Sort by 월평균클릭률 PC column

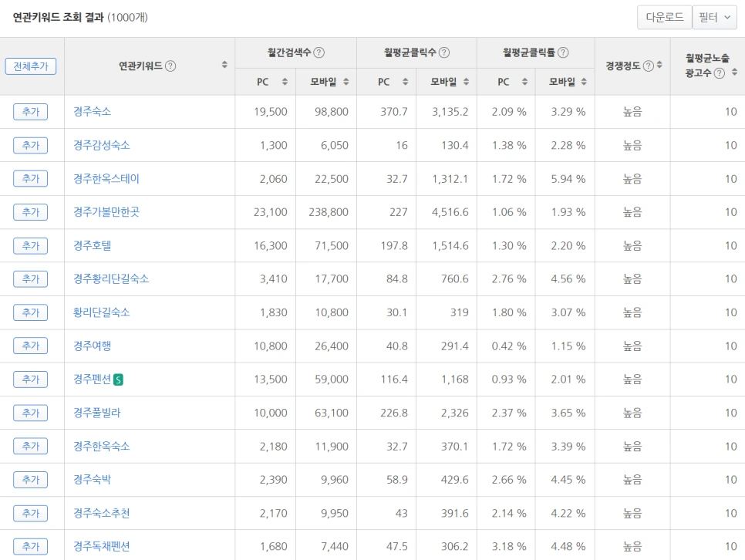(x=524, y=82)
